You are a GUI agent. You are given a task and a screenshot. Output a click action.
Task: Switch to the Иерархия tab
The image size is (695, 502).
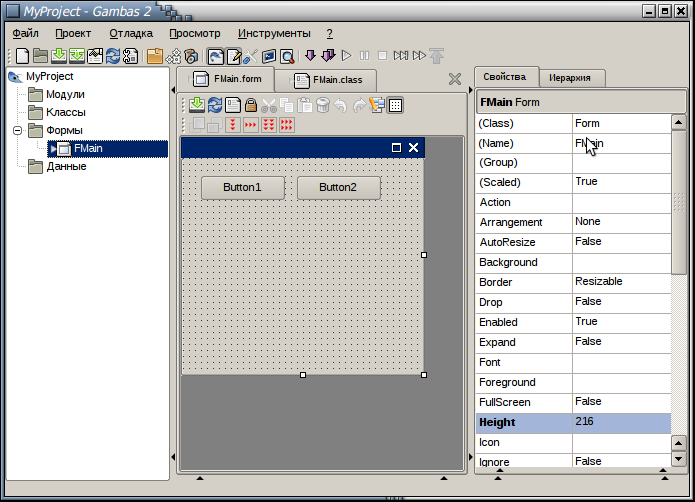coord(572,78)
